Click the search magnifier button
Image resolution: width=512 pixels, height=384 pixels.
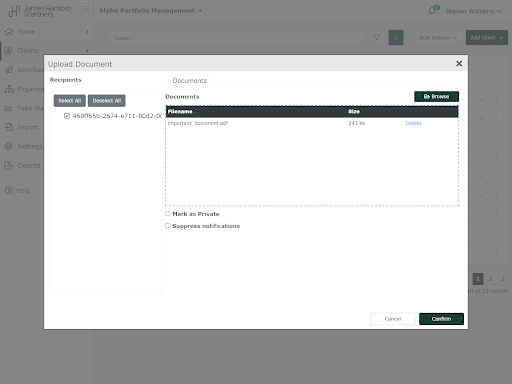click(396, 37)
